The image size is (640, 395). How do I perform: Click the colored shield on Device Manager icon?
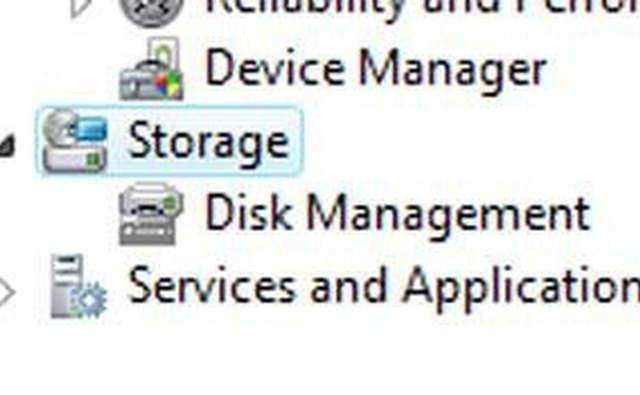pos(169,85)
